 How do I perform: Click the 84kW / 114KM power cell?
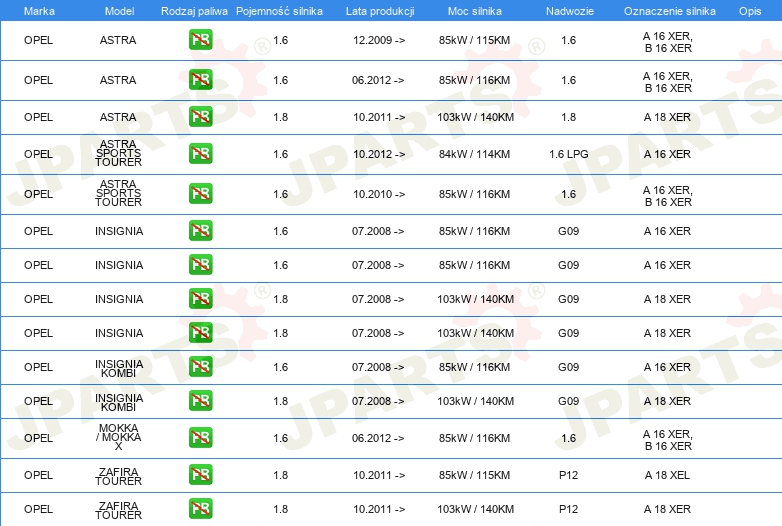coord(475,154)
